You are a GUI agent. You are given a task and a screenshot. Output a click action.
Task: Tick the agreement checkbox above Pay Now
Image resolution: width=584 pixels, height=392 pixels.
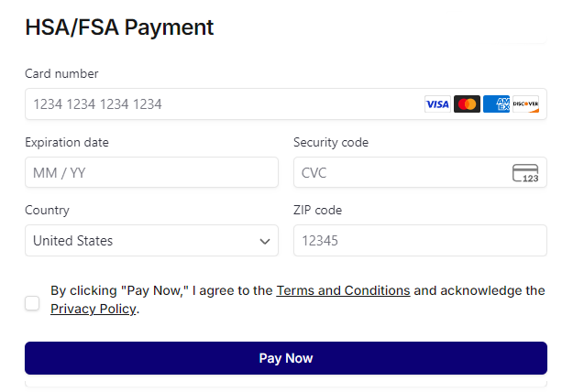pos(32,303)
